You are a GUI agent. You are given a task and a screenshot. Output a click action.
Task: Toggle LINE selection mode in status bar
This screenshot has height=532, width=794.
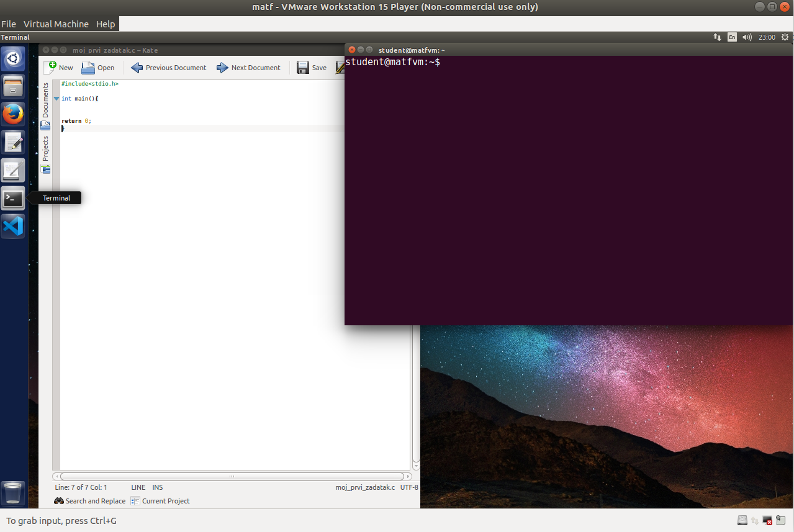(138, 487)
